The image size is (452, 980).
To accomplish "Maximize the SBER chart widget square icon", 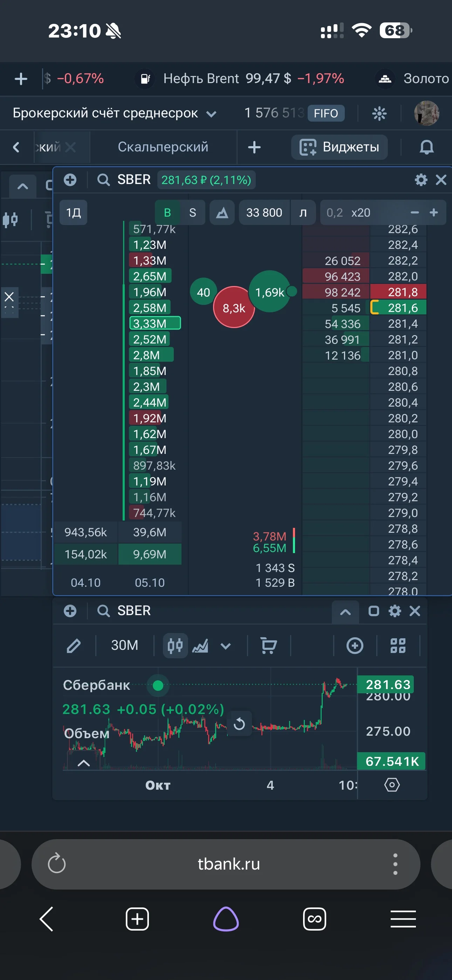I will coord(374,611).
